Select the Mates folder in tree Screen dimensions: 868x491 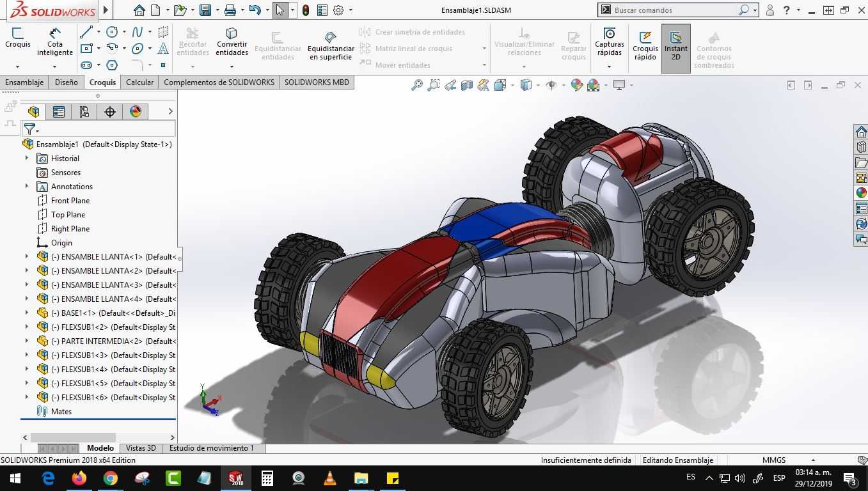tap(61, 411)
